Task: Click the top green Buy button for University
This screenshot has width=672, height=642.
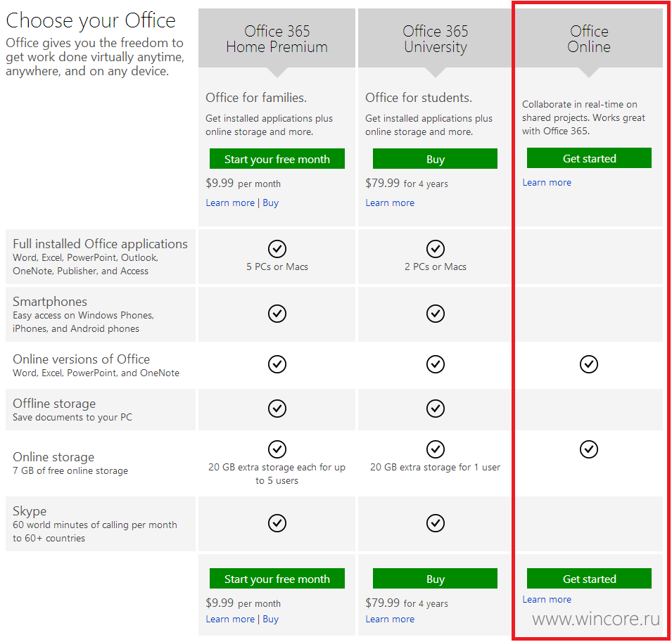Action: pyautogui.click(x=435, y=159)
